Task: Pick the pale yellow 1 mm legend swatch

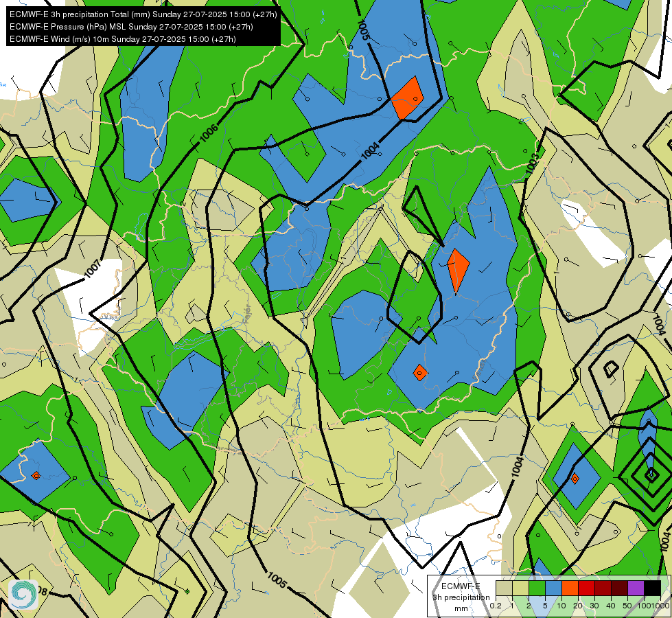Action: (x=520, y=588)
